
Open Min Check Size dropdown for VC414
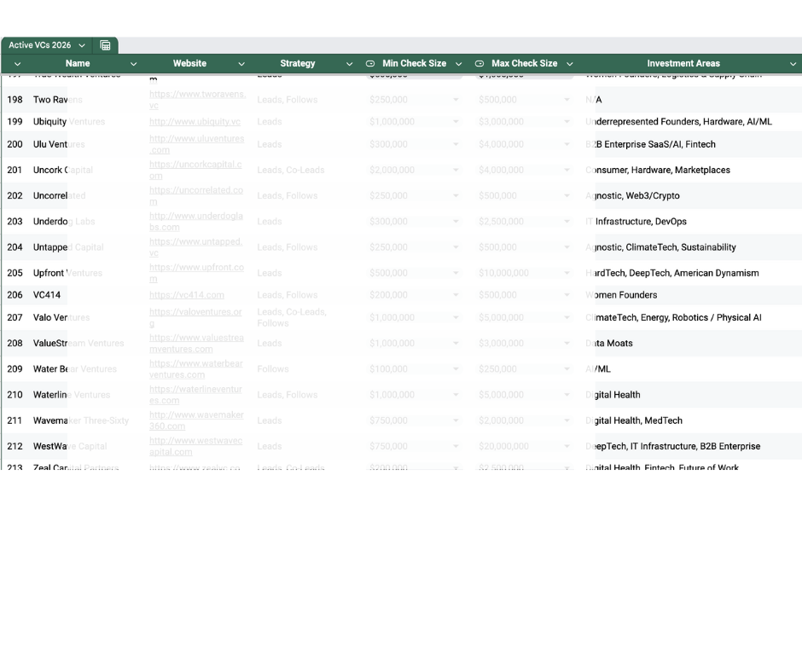456,295
